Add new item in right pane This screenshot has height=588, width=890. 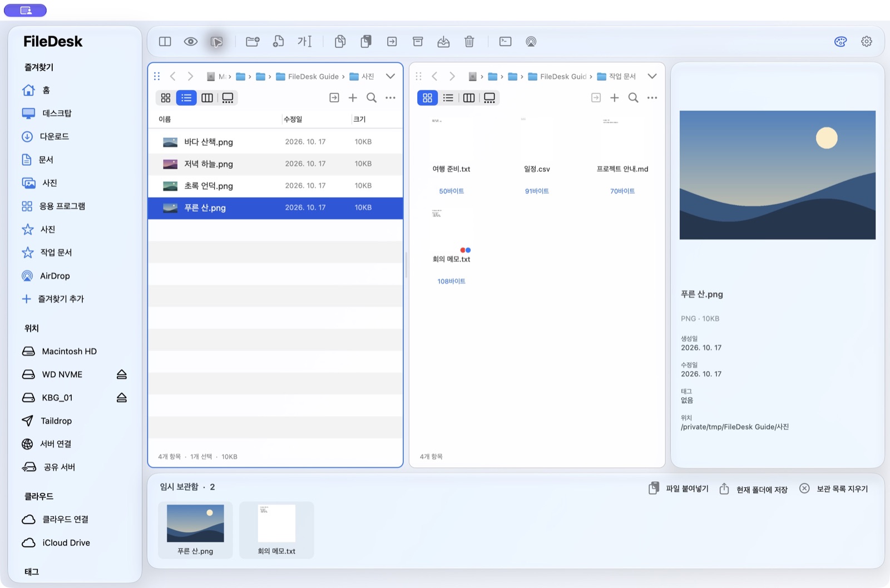pyautogui.click(x=614, y=98)
